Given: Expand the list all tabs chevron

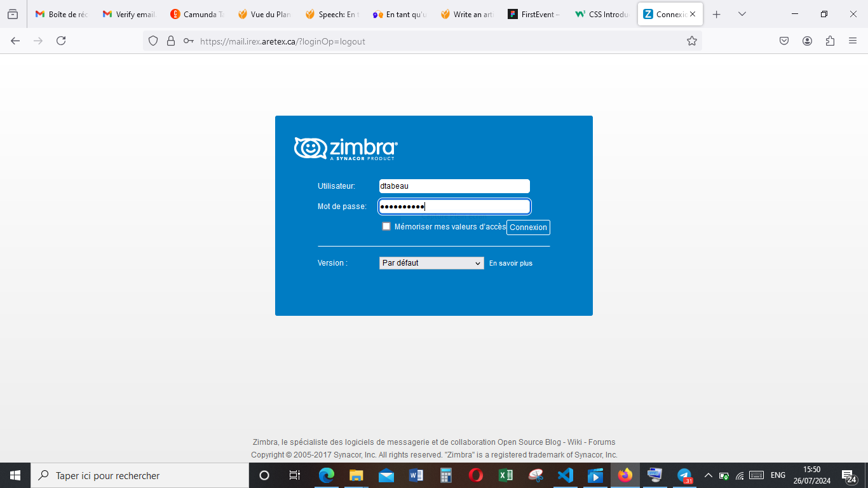Looking at the screenshot, I should click(x=742, y=14).
